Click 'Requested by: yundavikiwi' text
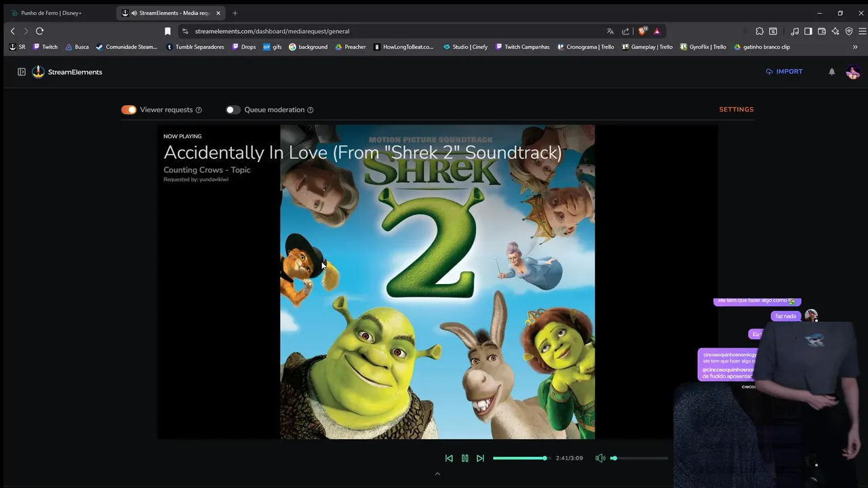This screenshot has height=488, width=868. coord(196,180)
